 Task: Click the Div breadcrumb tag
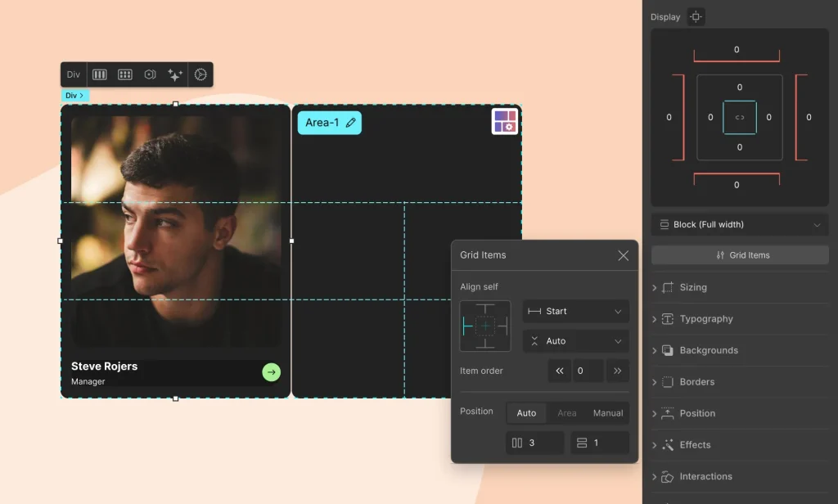tap(74, 95)
